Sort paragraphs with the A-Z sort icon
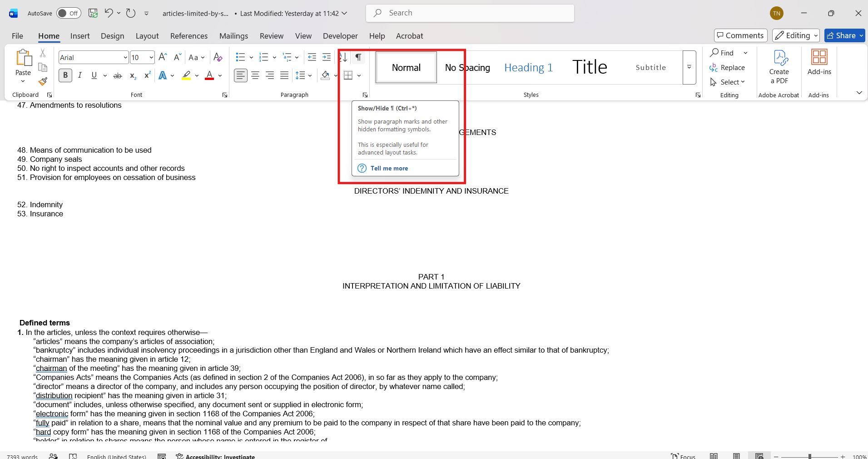 343,57
